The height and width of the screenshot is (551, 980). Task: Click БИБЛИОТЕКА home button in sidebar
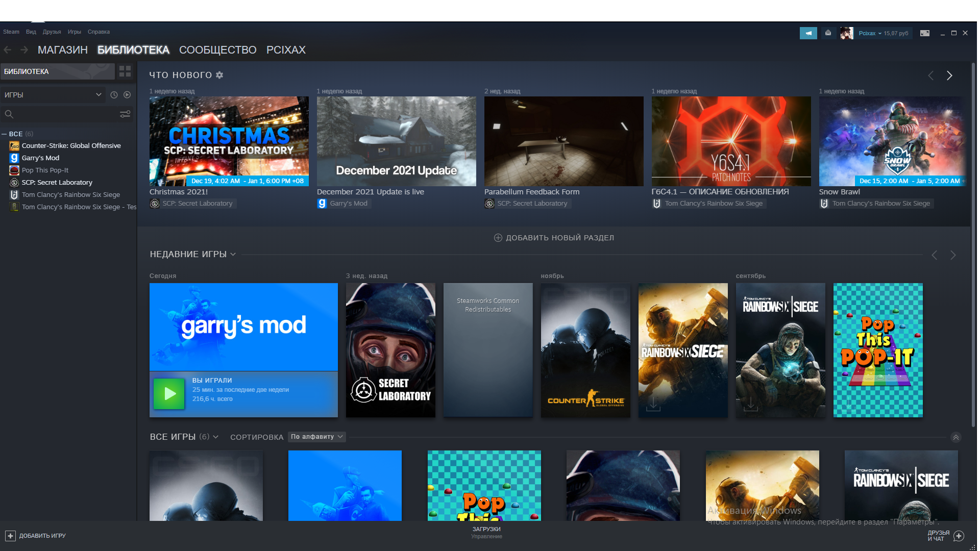click(57, 71)
